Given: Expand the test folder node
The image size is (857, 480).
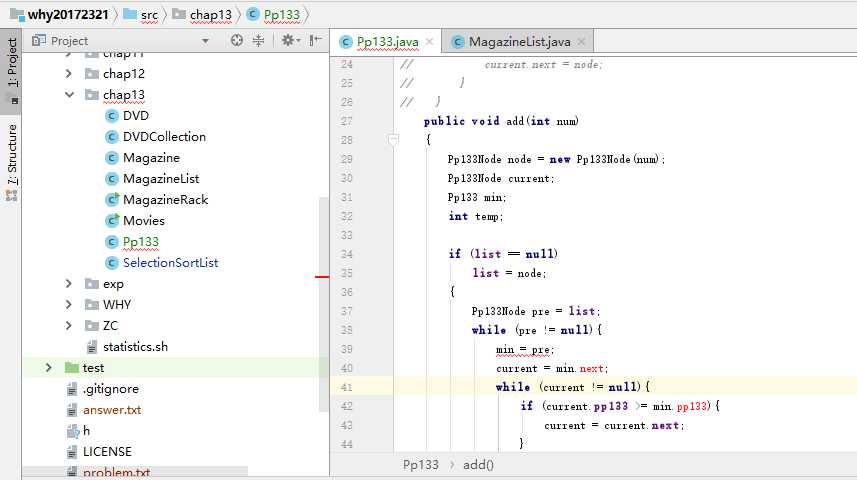Looking at the screenshot, I should pos(48,368).
